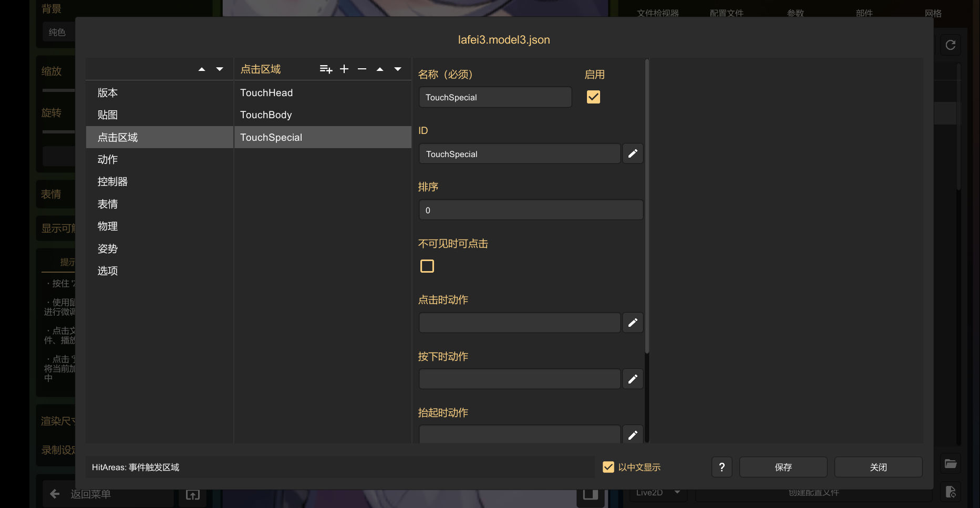Add a new hit area with plus icon
The width and height of the screenshot is (980, 508).
coord(344,69)
